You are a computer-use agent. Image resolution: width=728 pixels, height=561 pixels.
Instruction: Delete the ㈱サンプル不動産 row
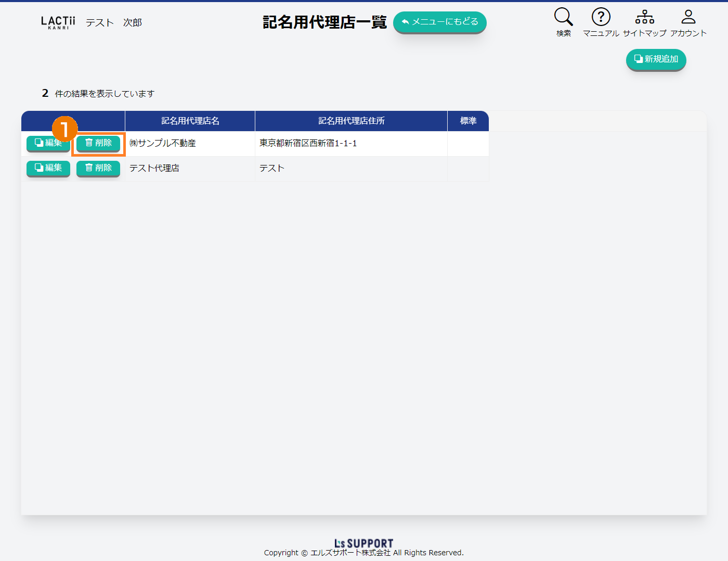[98, 143]
